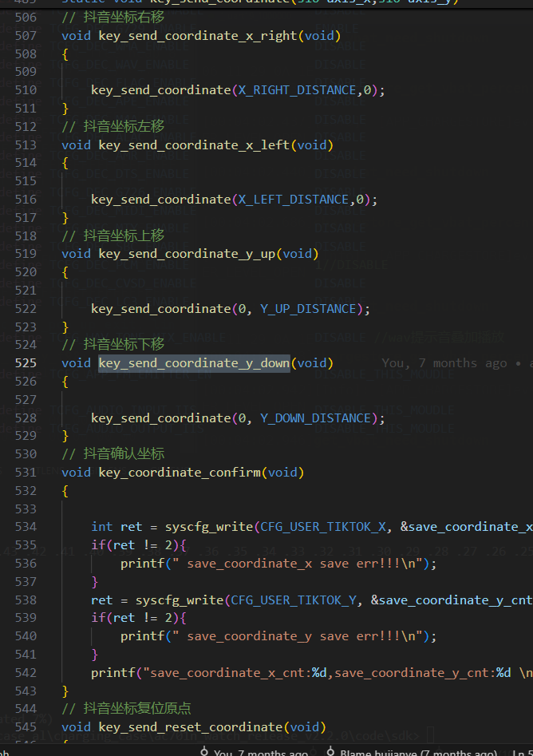
Task: Click the key_send_coordinate_x_right function name
Action: (x=198, y=36)
